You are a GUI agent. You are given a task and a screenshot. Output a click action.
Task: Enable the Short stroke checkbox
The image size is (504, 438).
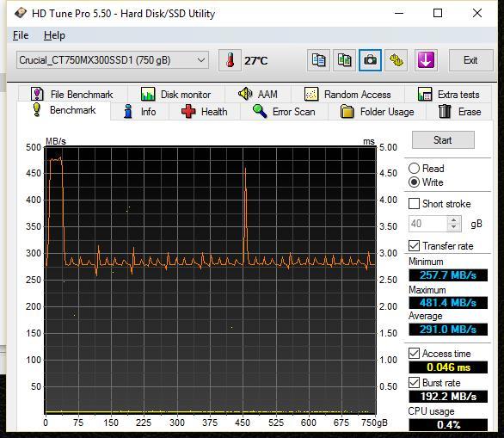(414, 204)
